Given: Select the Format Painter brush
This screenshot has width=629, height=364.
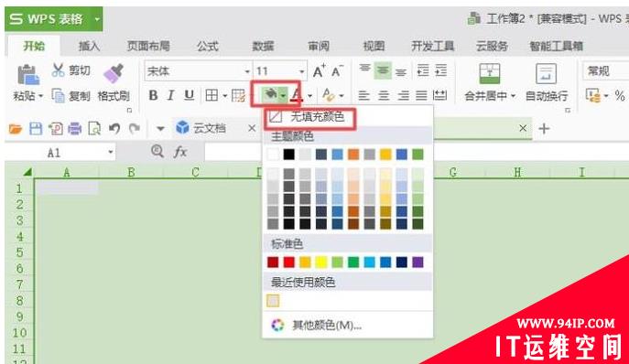Looking at the screenshot, I should coord(114,74).
